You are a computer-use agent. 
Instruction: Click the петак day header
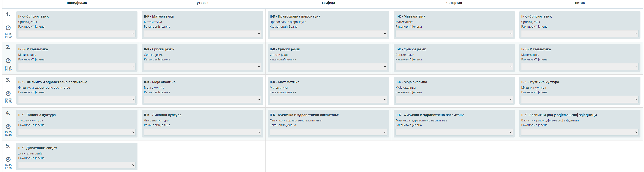[x=580, y=3]
